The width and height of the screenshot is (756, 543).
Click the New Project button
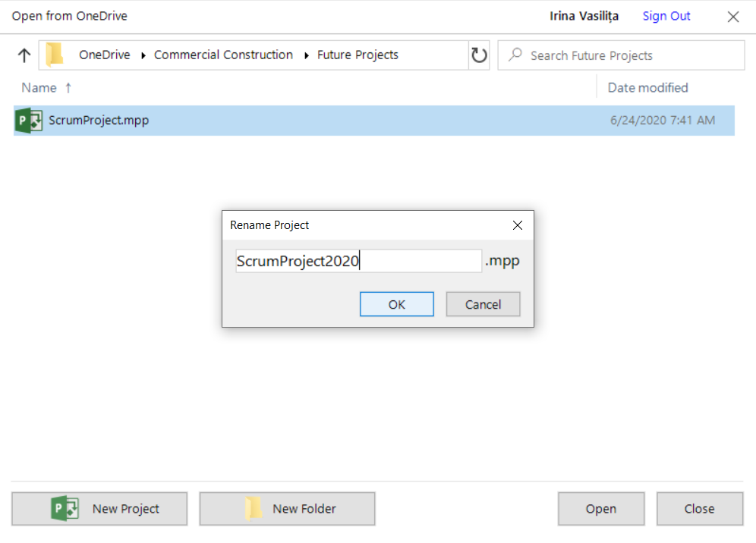click(x=99, y=509)
